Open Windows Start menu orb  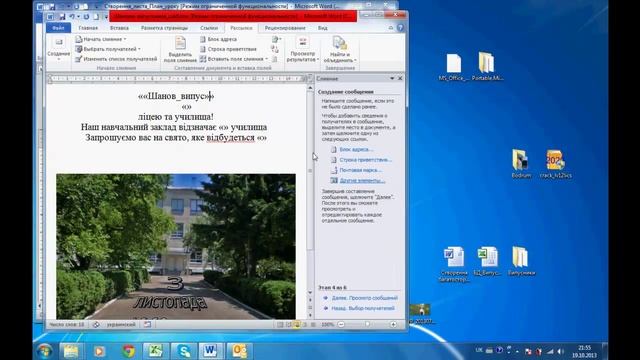pos(44,351)
